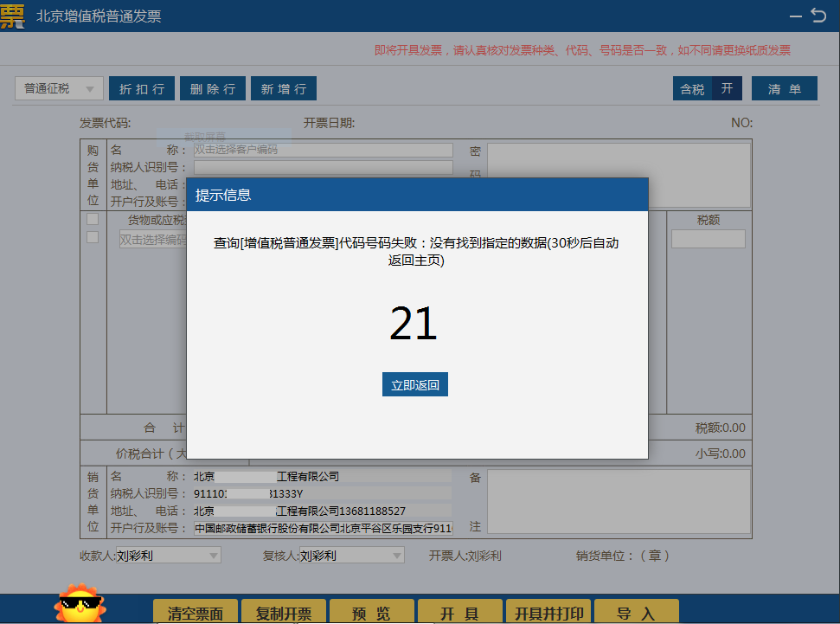Click the 票 logo icon at top left
The image size is (840, 624).
coord(12,15)
